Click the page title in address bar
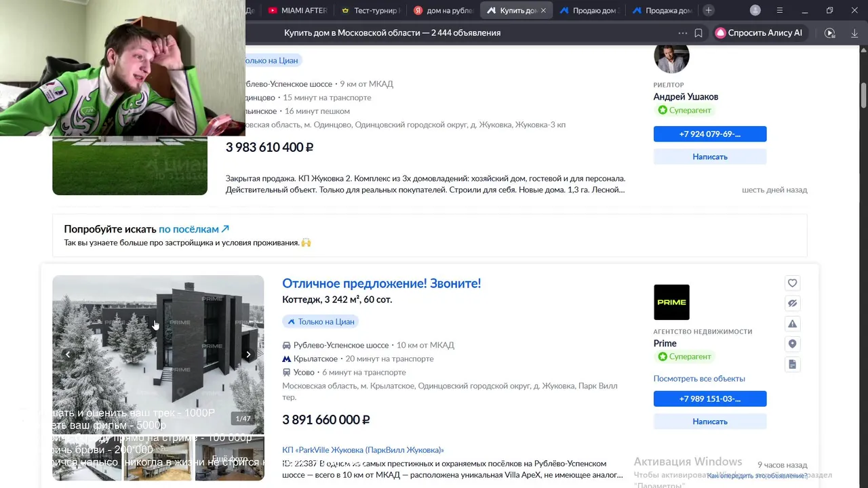The width and height of the screenshot is (868, 488). 392,33
